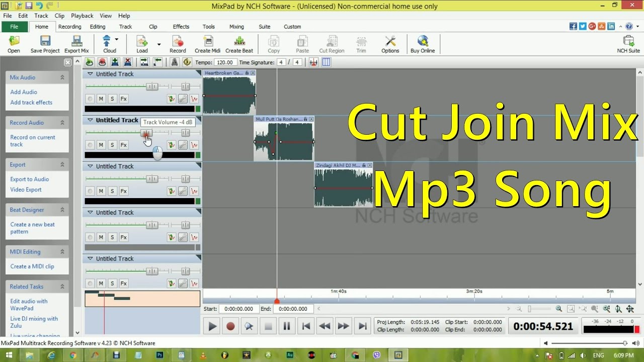
Task: Click the automation curve icon on third Untitled Track
Action: point(194,191)
